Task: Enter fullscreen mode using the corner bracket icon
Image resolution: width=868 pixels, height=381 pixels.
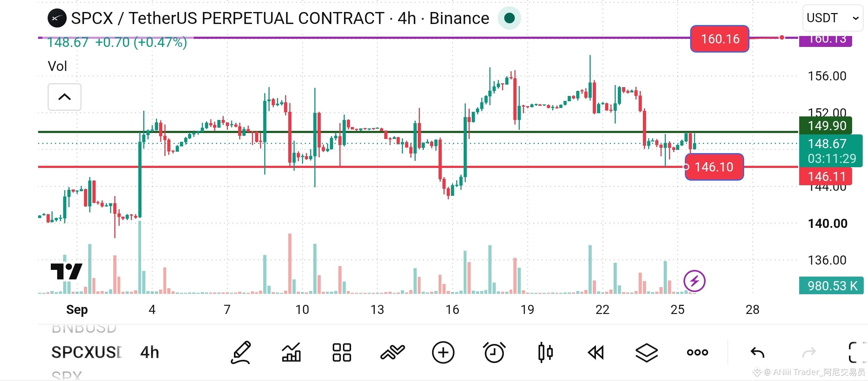Action: tap(857, 352)
